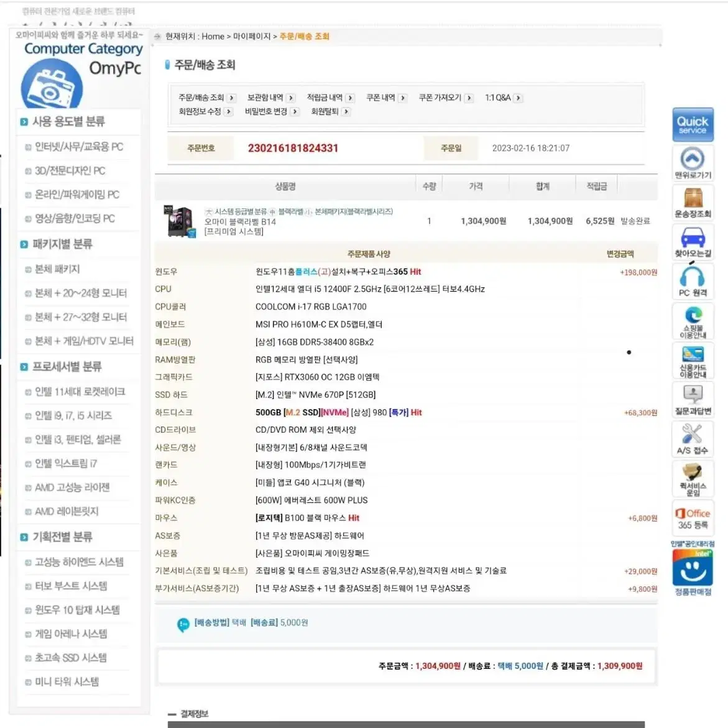The height and width of the screenshot is (728, 728).
Task: Open 게임 아레나 시스템 category
Action: 71,634
